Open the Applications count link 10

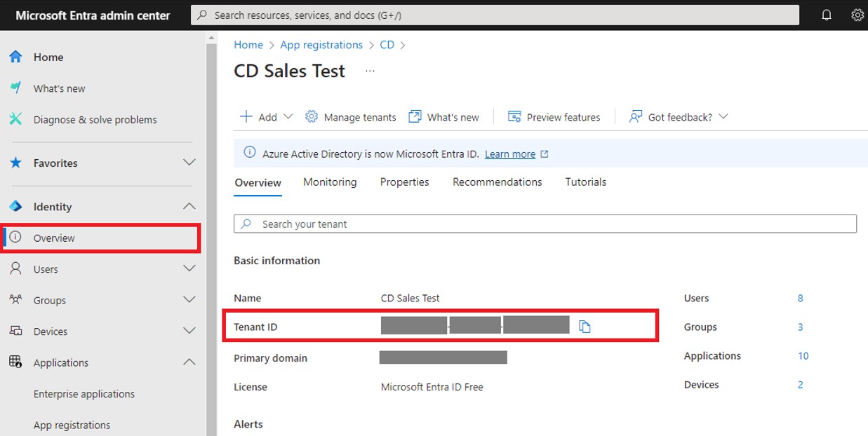803,355
